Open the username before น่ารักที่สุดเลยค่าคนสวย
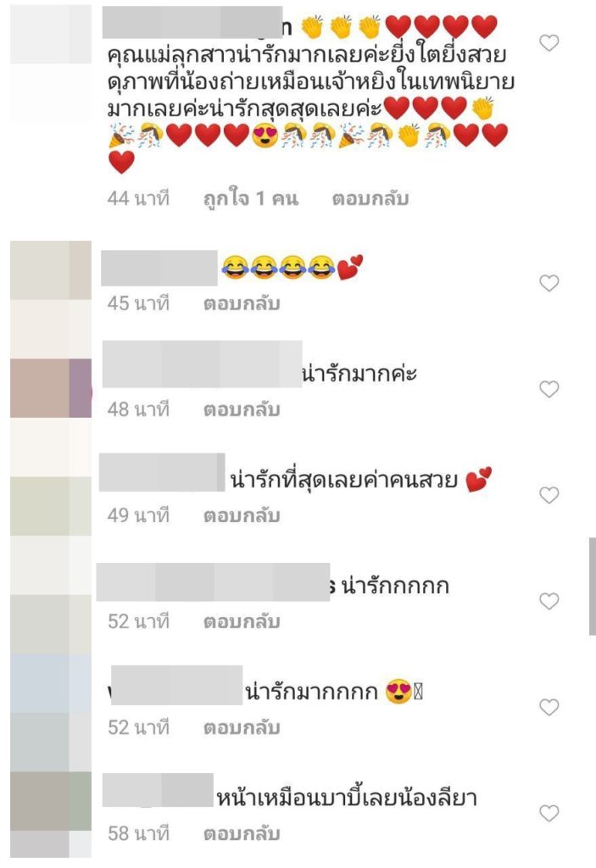The width and height of the screenshot is (596, 868). [162, 472]
